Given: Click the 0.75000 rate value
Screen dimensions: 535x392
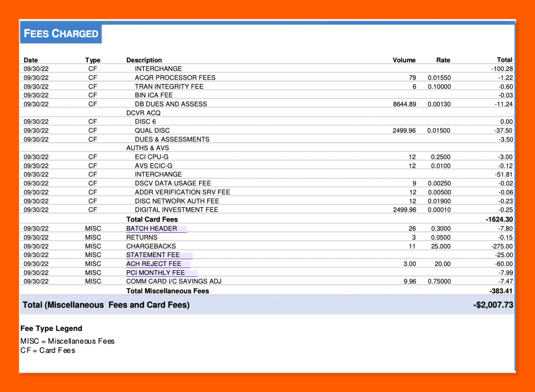Looking at the screenshot, I should pyautogui.click(x=439, y=281).
